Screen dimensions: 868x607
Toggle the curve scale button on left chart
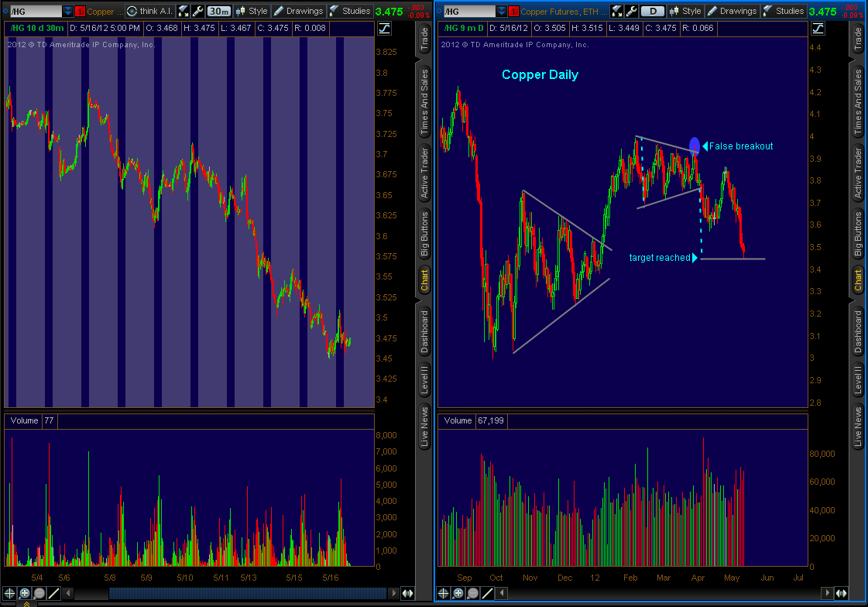click(385, 28)
